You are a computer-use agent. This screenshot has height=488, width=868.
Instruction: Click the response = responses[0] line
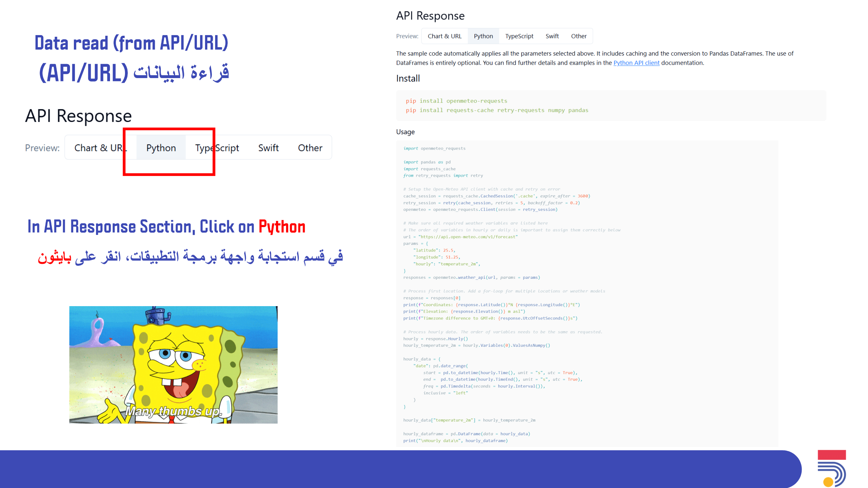click(x=432, y=298)
